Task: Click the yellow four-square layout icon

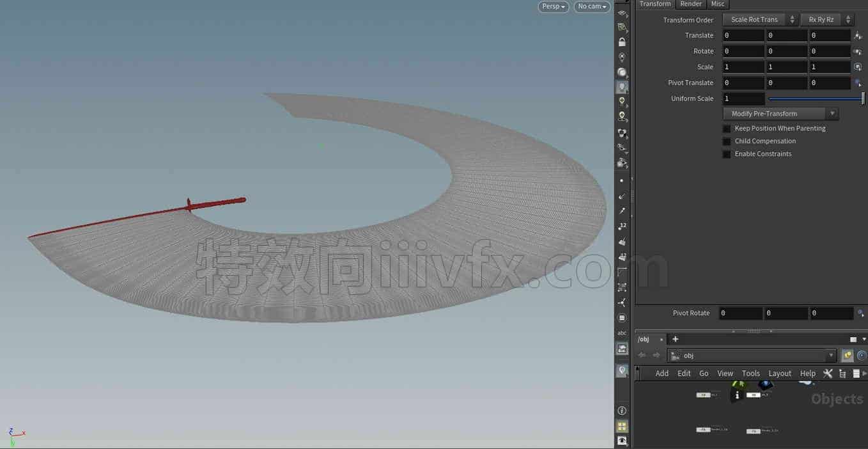Action: [x=622, y=426]
